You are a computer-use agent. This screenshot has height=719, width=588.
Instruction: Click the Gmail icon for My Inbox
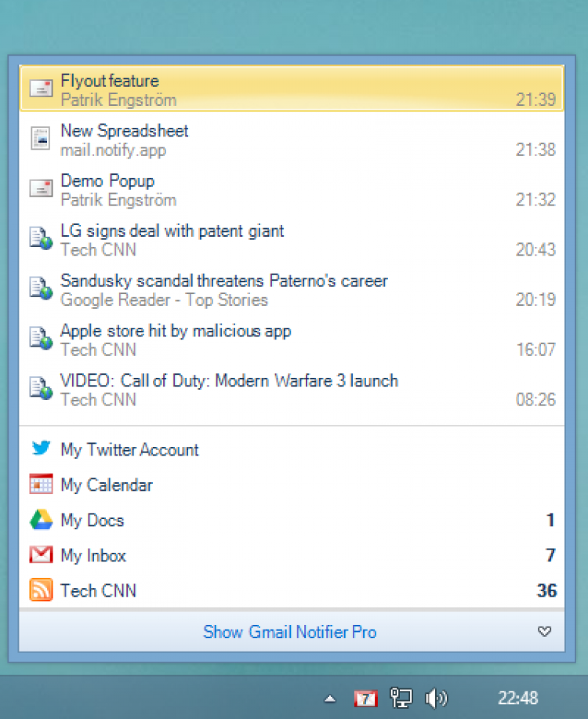point(41,555)
